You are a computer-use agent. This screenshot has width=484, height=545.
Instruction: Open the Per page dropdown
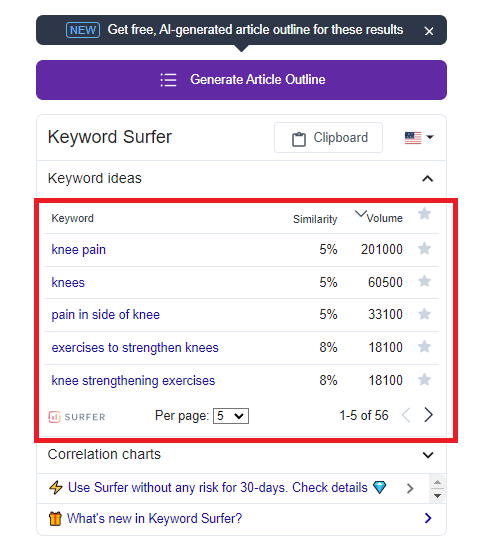pyautogui.click(x=231, y=416)
